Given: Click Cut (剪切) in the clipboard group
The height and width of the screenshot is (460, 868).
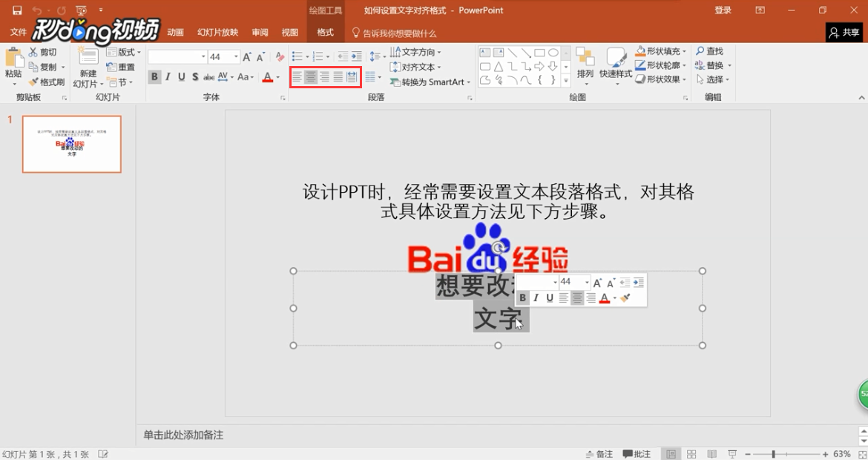Looking at the screenshot, I should coord(43,52).
